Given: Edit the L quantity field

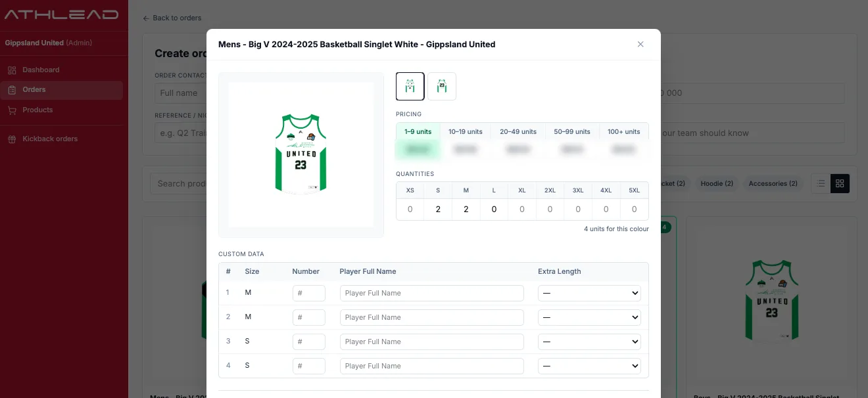Looking at the screenshot, I should [494, 210].
